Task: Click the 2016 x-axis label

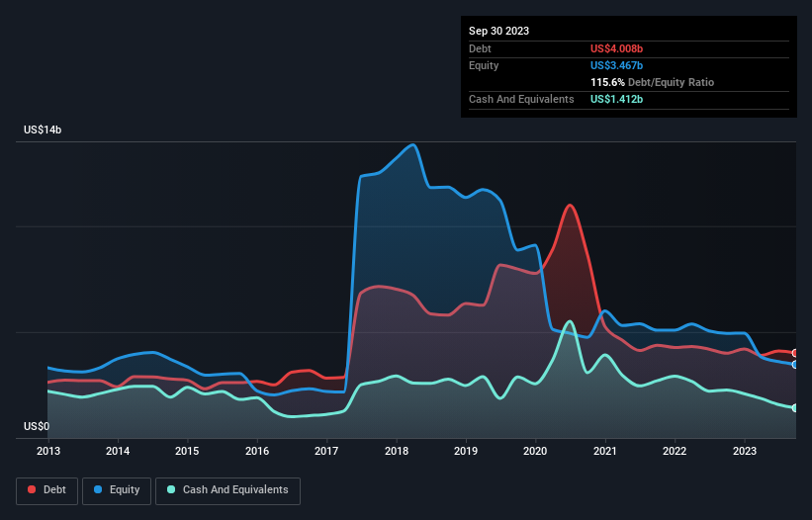Action: [x=257, y=451]
